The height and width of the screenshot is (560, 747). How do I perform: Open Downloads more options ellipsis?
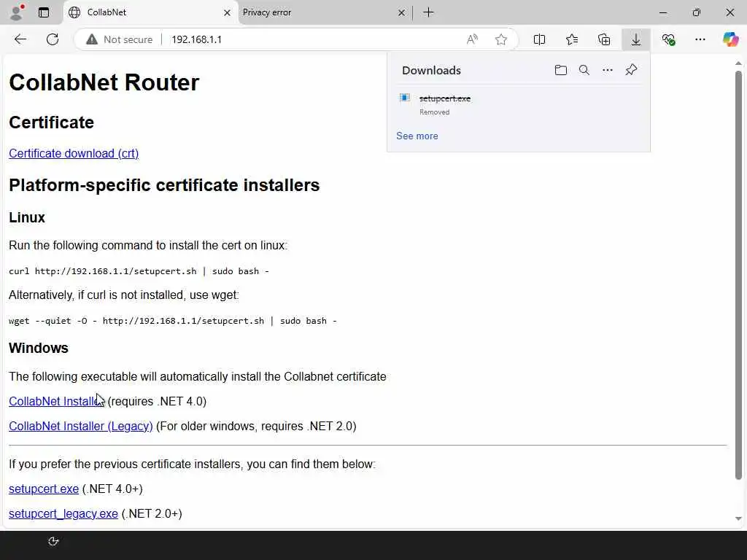pos(608,71)
